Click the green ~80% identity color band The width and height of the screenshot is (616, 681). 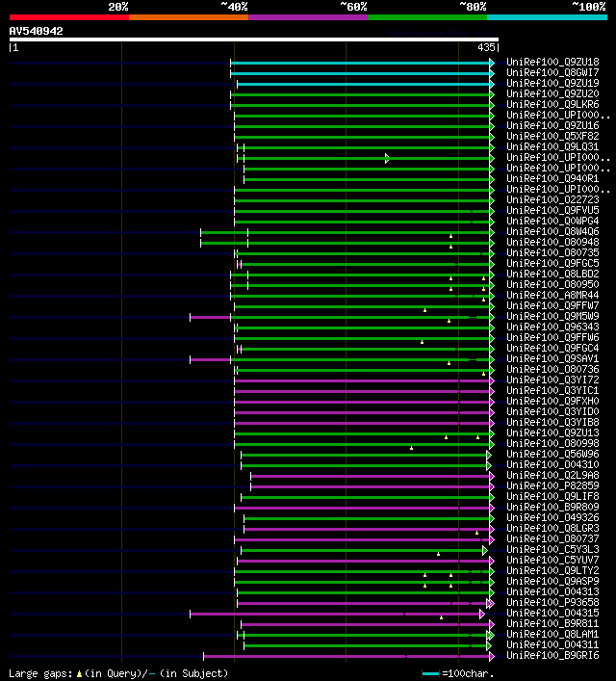click(427, 17)
